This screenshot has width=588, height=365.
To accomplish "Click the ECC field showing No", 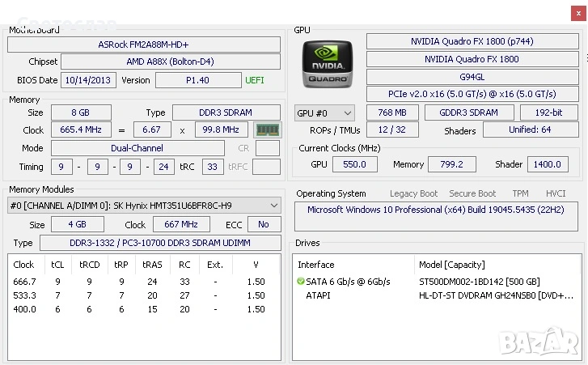I will 264,224.
